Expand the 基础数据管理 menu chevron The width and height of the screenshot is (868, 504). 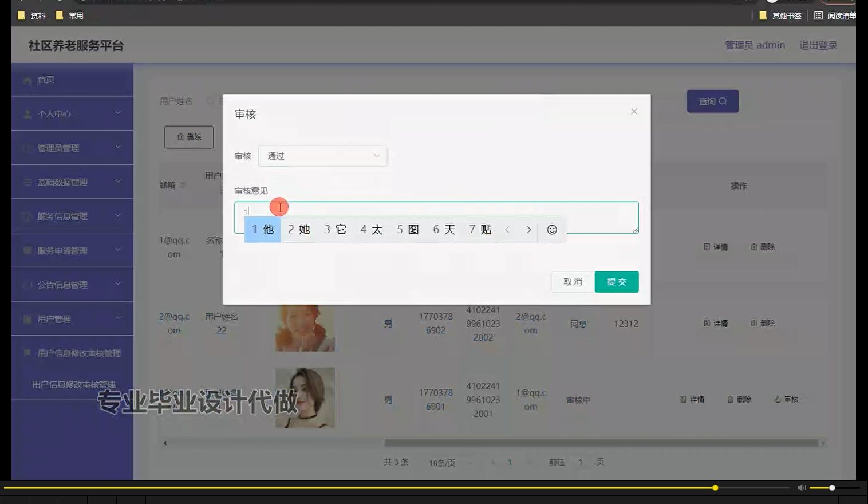click(119, 182)
